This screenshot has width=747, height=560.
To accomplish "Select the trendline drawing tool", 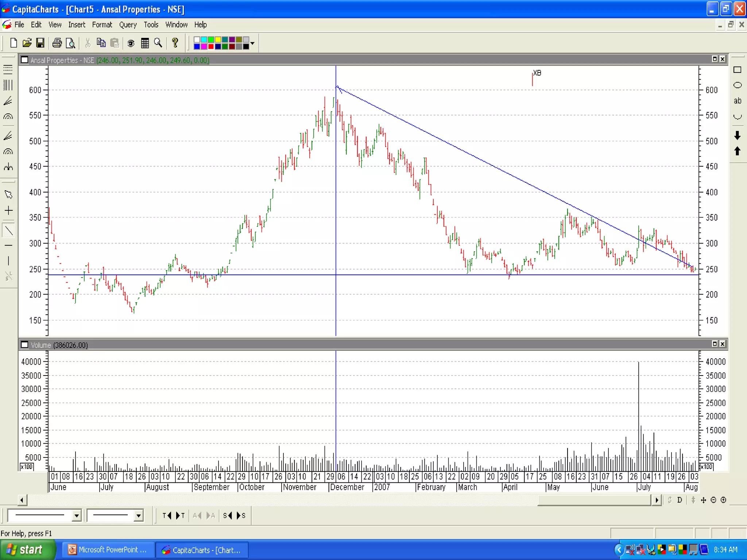I will [8, 230].
